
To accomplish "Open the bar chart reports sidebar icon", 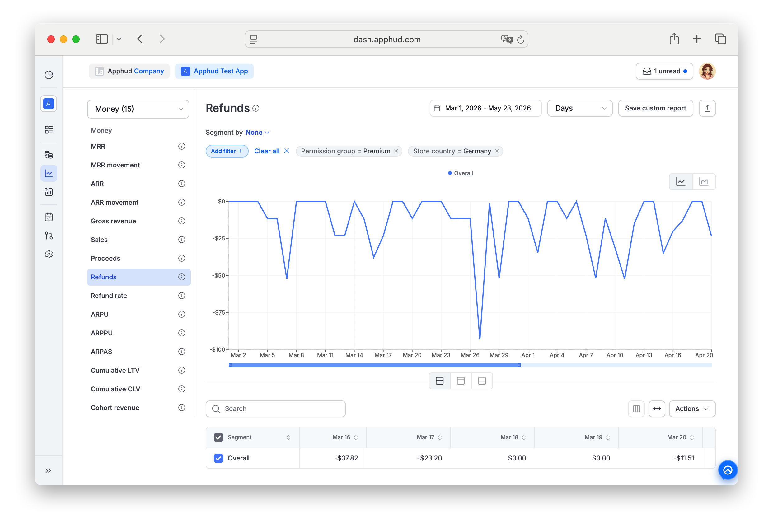I will point(49,192).
